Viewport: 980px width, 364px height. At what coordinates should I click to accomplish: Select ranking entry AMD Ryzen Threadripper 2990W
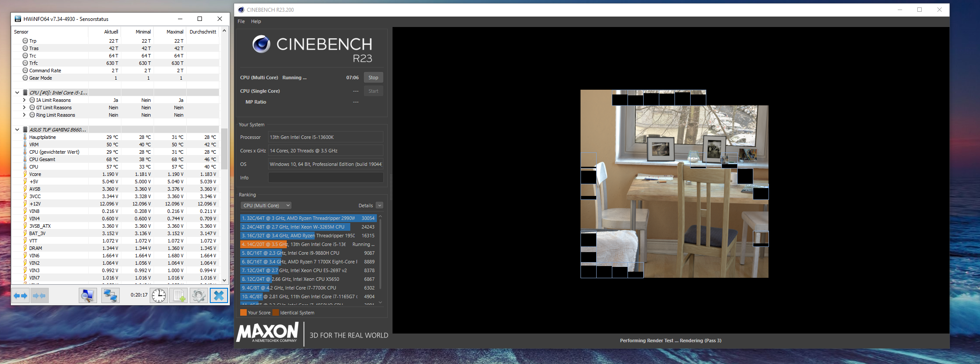tap(308, 218)
